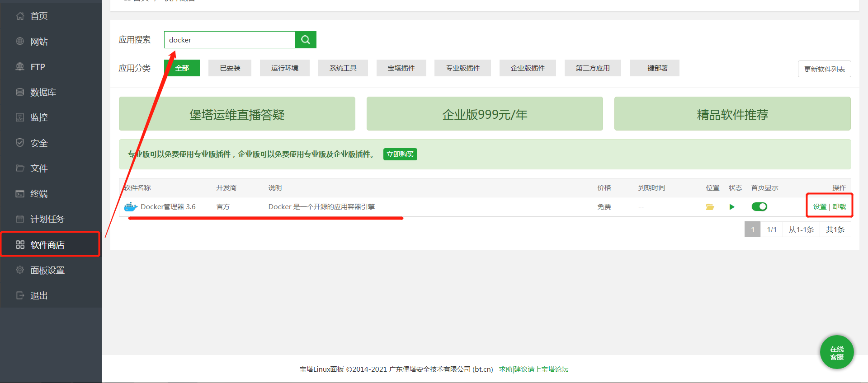Open the 企业版999元/年 banner
Viewport: 868px width, 383px height.
(x=485, y=114)
